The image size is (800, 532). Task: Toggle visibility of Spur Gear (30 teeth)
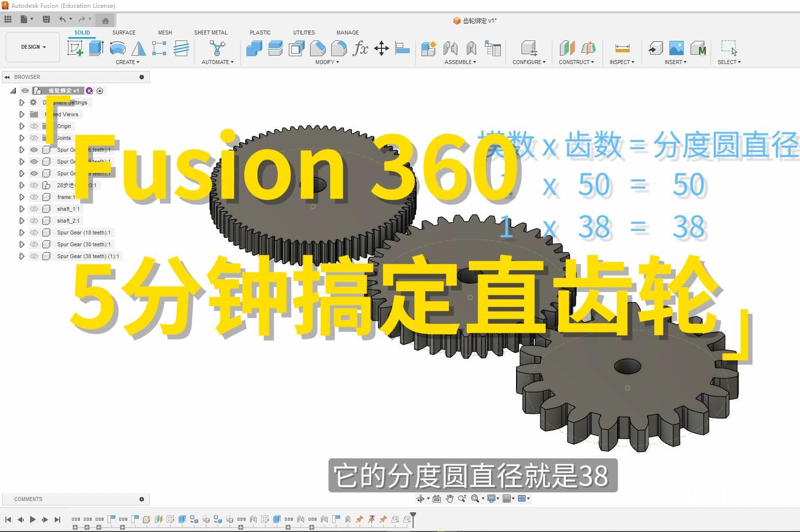click(34, 244)
